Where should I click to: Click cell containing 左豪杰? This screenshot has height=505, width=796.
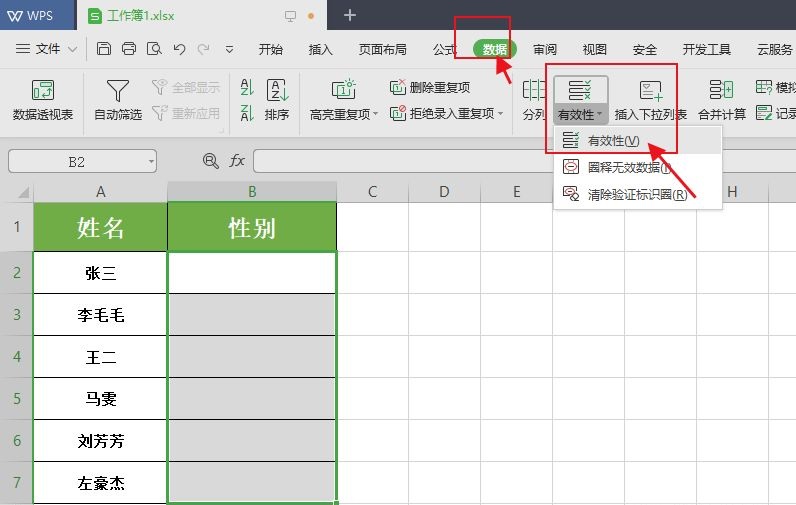[101, 483]
